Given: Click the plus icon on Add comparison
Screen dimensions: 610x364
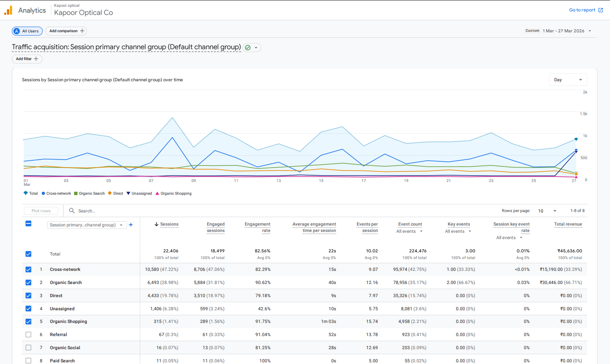Looking at the screenshot, I should [83, 30].
